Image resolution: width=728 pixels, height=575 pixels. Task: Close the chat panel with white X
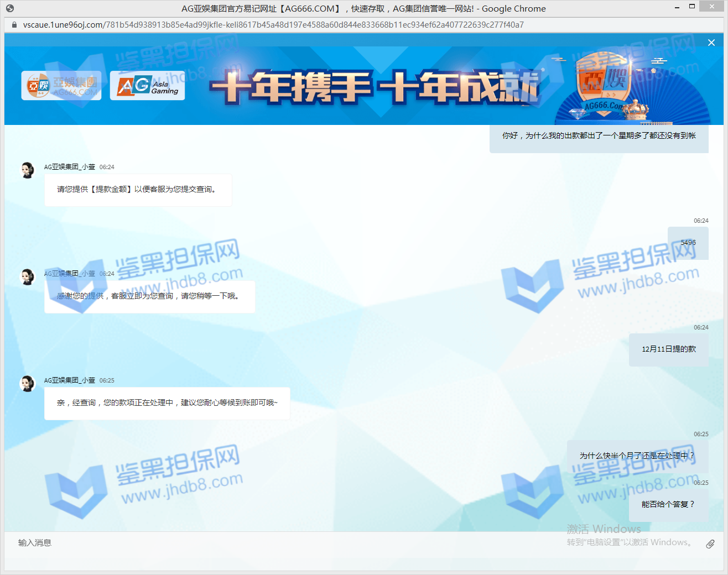pyautogui.click(x=711, y=43)
